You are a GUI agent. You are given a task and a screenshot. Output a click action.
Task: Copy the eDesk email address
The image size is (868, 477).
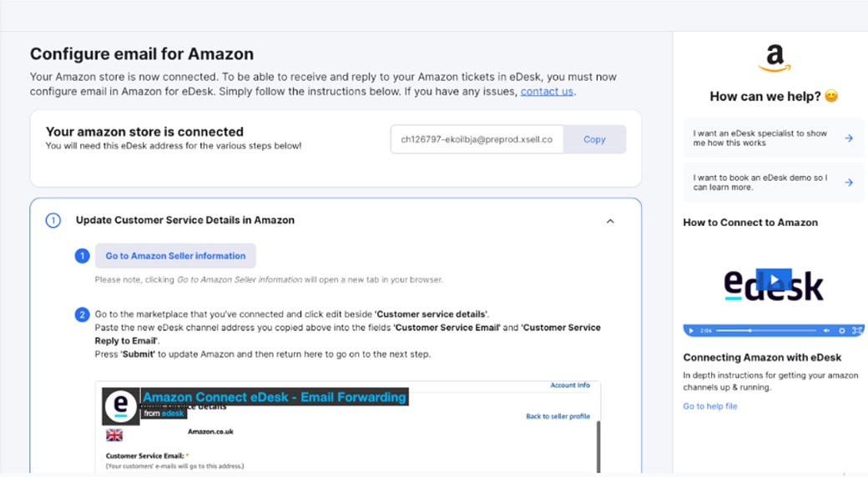click(594, 139)
